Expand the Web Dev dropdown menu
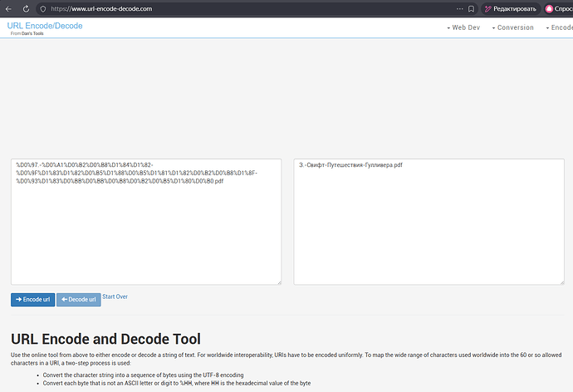This screenshot has width=573, height=392. tap(463, 27)
